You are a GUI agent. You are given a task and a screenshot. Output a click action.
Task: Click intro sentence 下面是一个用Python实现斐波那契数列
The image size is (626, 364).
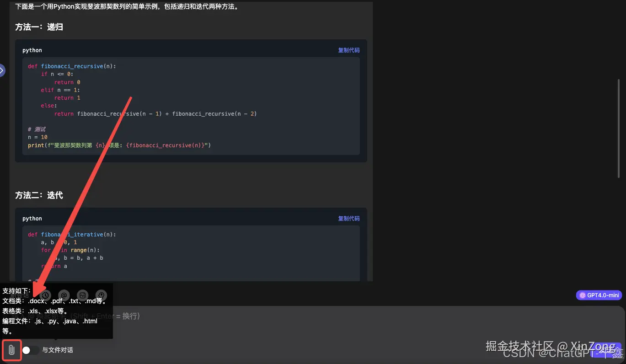pos(127,7)
